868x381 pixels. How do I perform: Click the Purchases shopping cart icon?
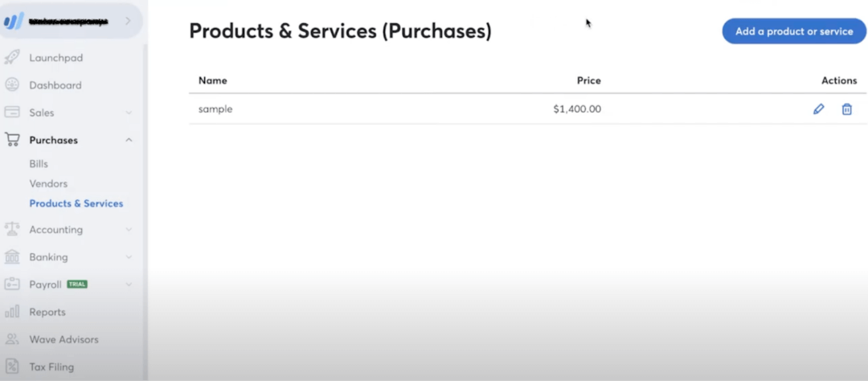coord(12,140)
